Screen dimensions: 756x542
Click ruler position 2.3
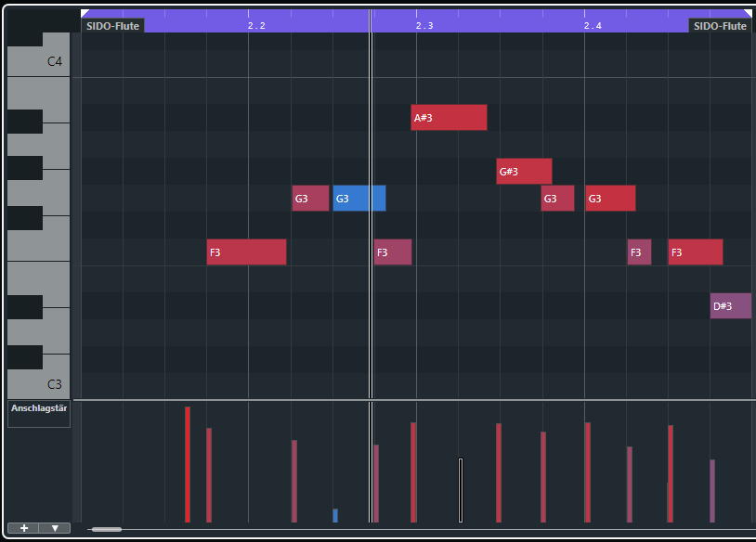pos(424,26)
